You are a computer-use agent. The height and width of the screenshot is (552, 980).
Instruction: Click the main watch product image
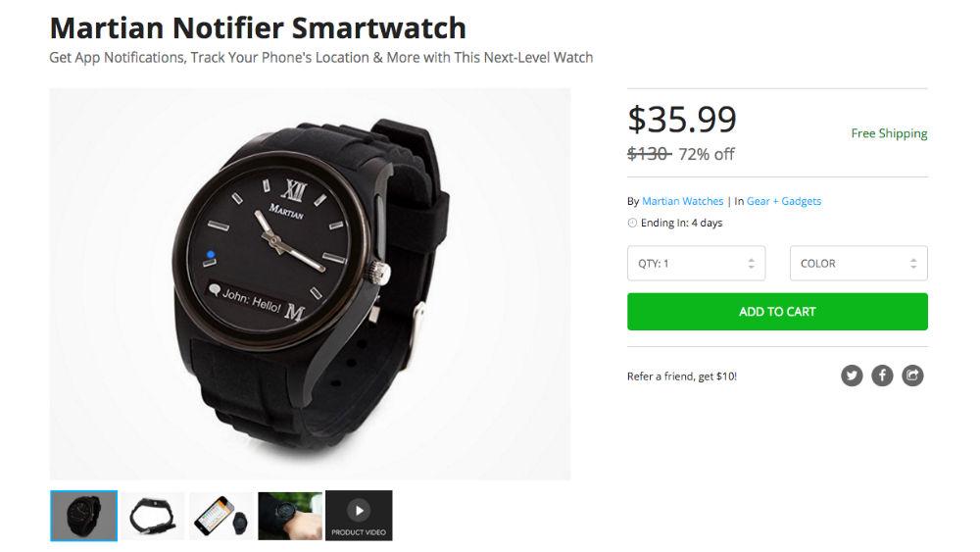pyautogui.click(x=310, y=283)
